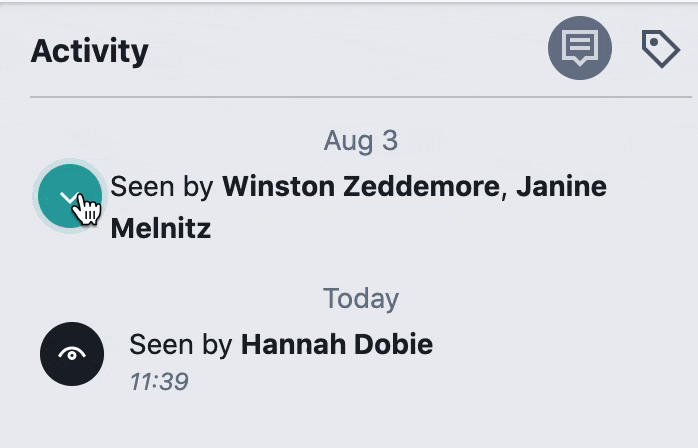Open the comments activity filter icon
This screenshot has width=698, height=448.
tap(580, 48)
